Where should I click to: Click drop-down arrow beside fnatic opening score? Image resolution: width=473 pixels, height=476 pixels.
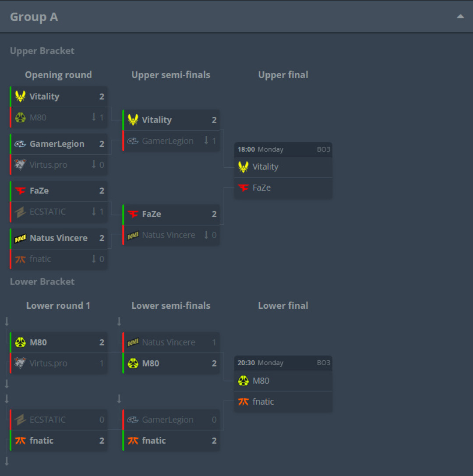[94, 258]
